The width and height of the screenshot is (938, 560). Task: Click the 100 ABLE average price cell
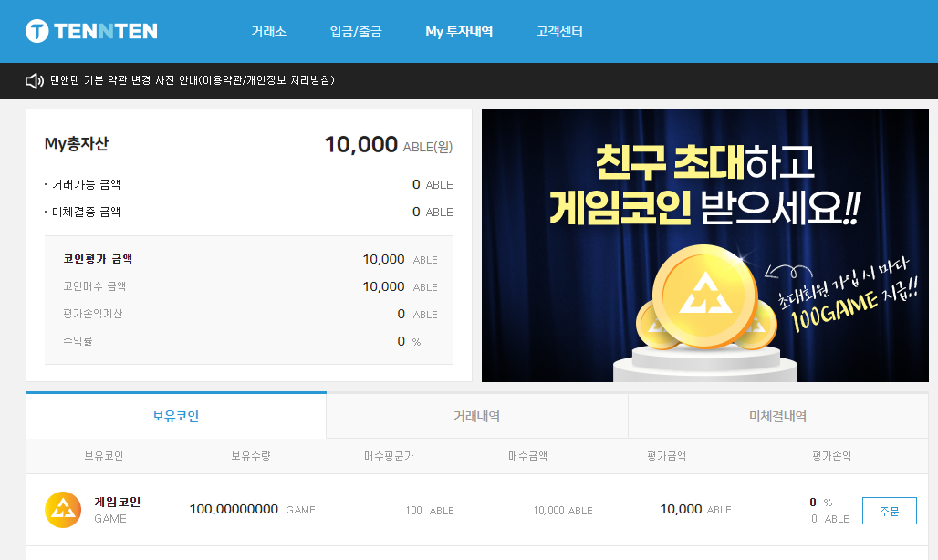coord(430,511)
